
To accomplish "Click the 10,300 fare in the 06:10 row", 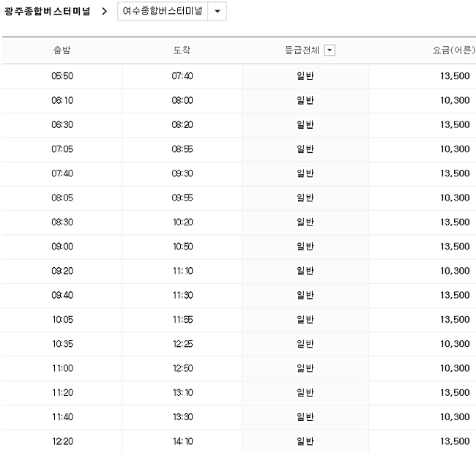I will (x=455, y=100).
